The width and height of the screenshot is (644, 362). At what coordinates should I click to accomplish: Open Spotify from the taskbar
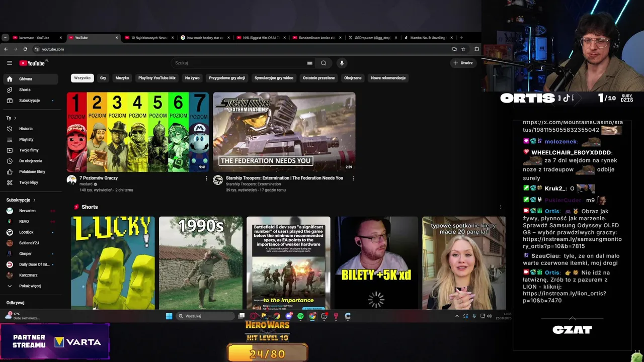[x=300, y=316]
